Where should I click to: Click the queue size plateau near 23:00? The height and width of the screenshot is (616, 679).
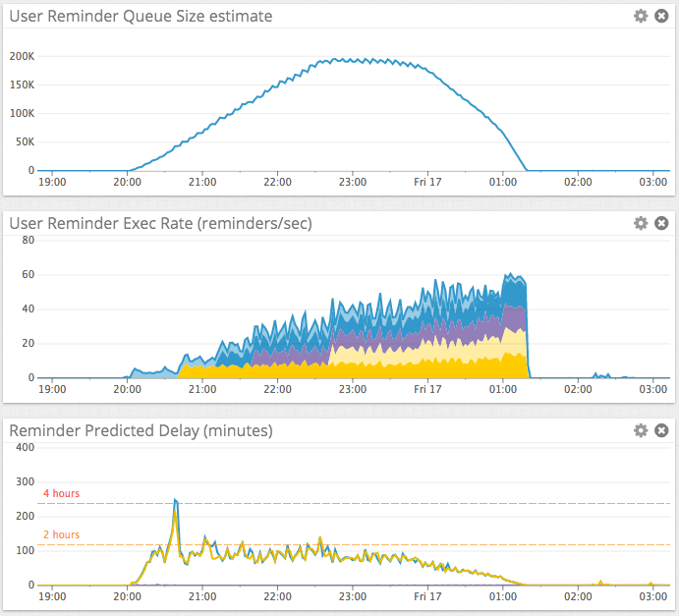(353, 61)
